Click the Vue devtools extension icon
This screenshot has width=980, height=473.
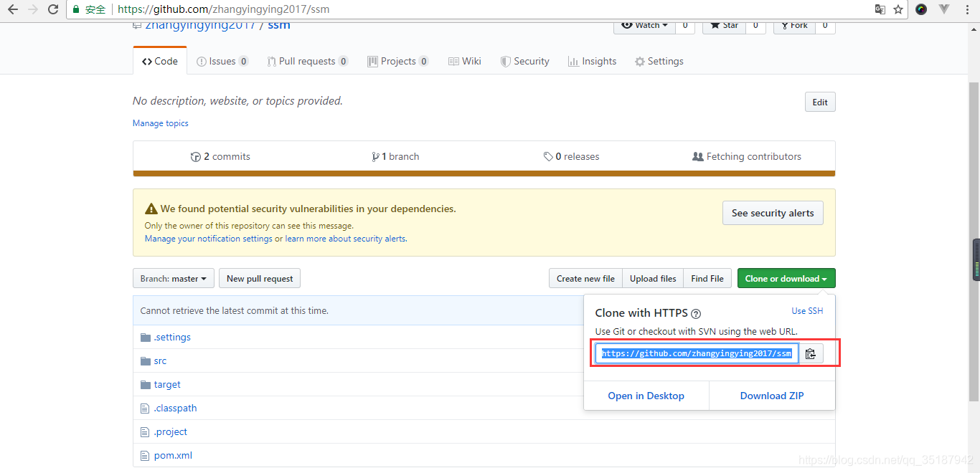tap(944, 9)
